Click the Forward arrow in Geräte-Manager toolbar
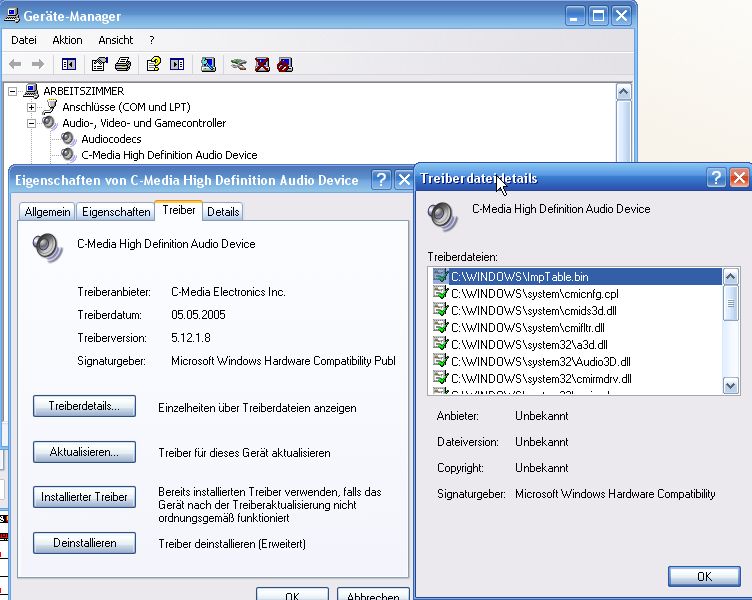 [38, 64]
